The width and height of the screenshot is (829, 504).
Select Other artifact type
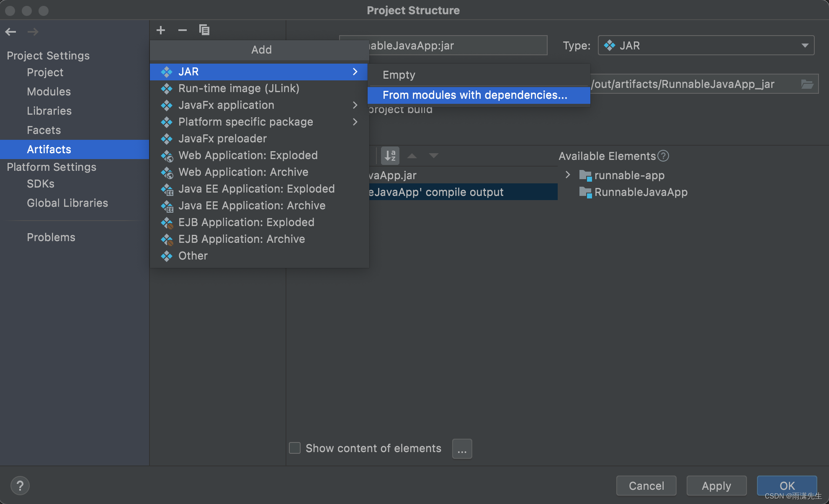pyautogui.click(x=259, y=256)
